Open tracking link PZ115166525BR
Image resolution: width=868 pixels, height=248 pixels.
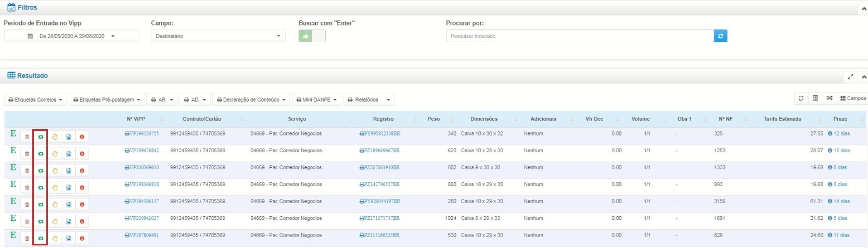(x=380, y=235)
